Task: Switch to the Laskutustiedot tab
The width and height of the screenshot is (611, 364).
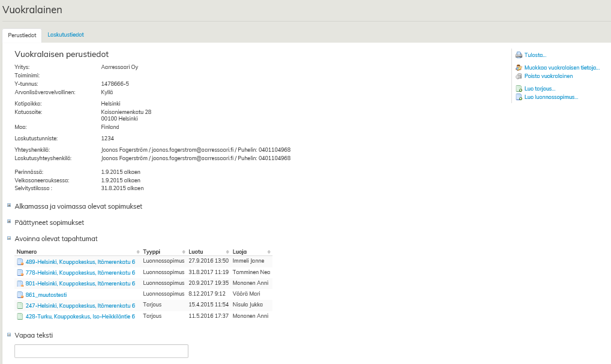Action: coord(65,35)
